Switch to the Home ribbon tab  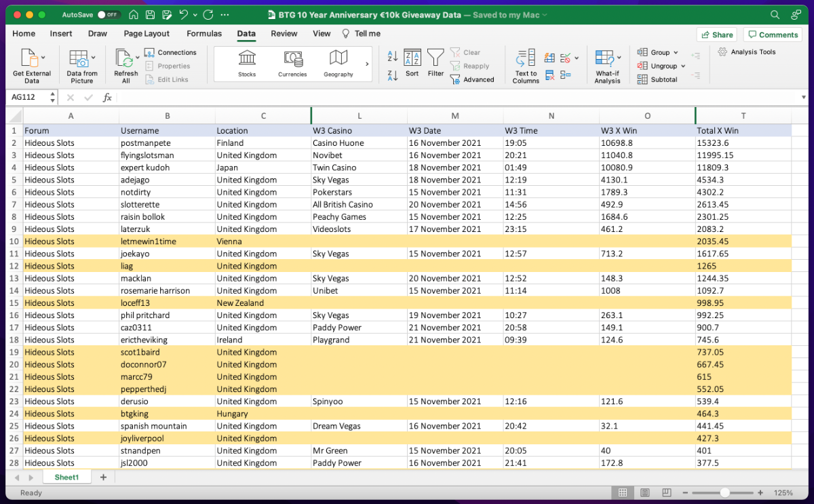24,33
